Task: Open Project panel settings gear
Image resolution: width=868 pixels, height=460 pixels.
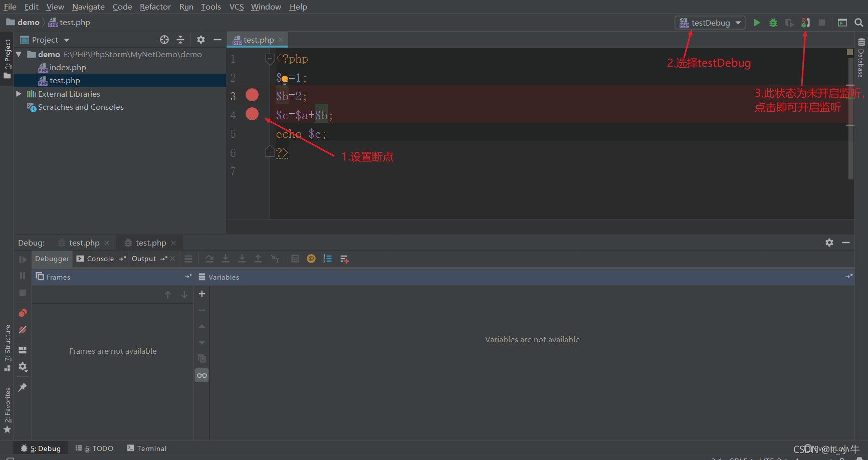Action: coord(201,40)
